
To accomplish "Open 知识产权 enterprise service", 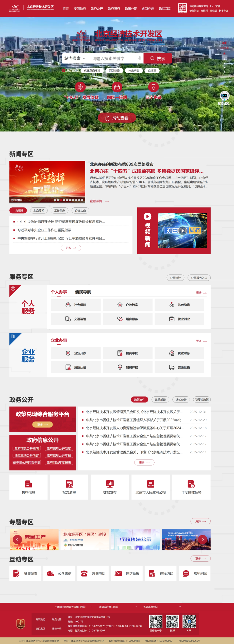I will click(127, 367).
